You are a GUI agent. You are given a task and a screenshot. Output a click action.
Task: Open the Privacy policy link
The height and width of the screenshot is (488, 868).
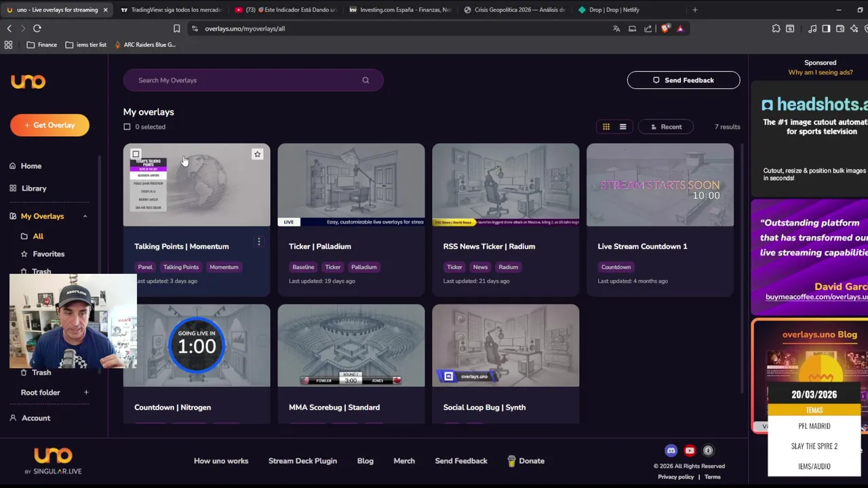click(x=676, y=477)
